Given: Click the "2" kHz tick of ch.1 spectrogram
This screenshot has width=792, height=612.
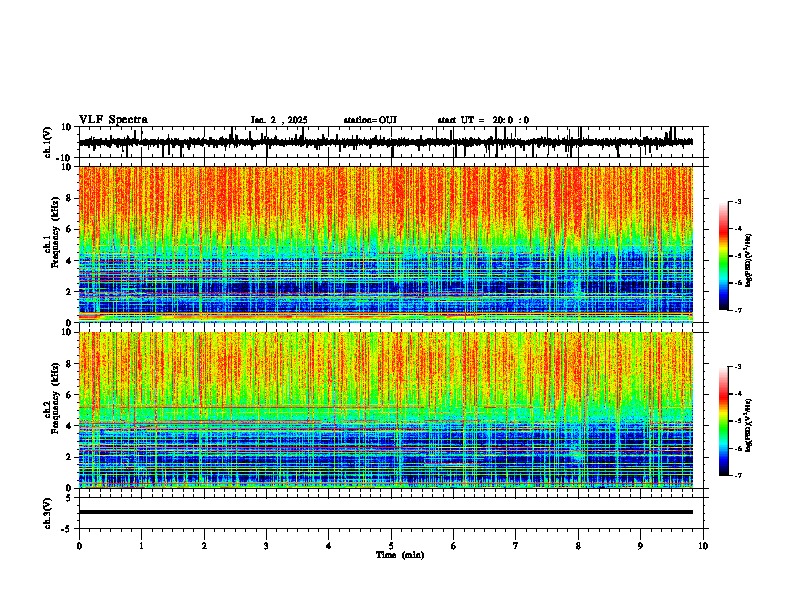Looking at the screenshot, I should [69, 292].
